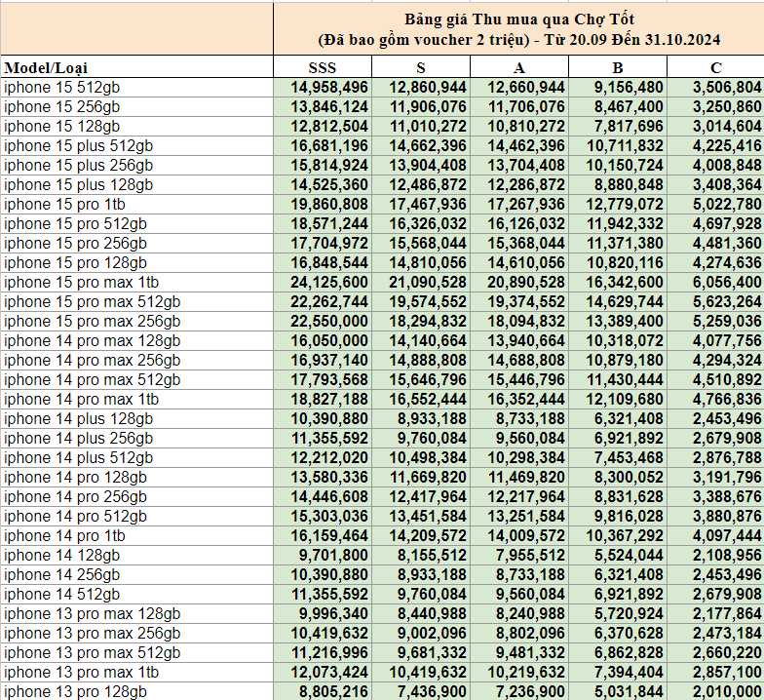764x700 pixels.
Task: Select the iphone 14 128gb row label
Action: pyautogui.click(x=136, y=556)
